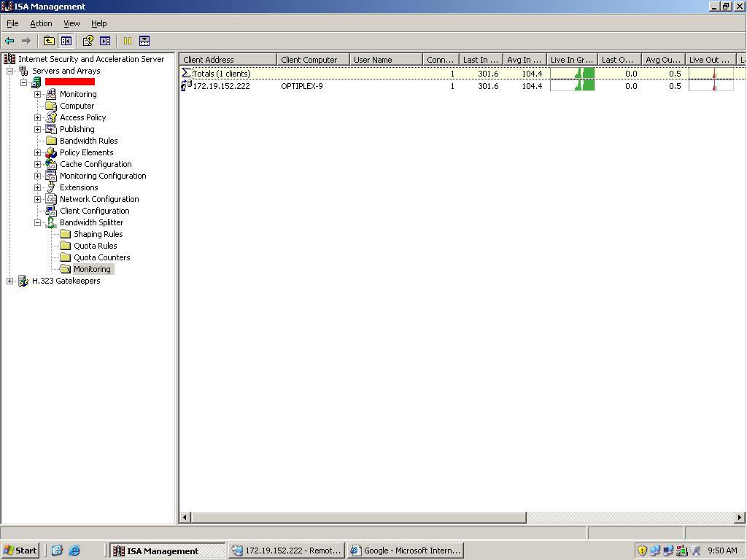The width and height of the screenshot is (747, 560).
Task: Click the Network Configuration tree icon
Action: pyautogui.click(x=51, y=199)
